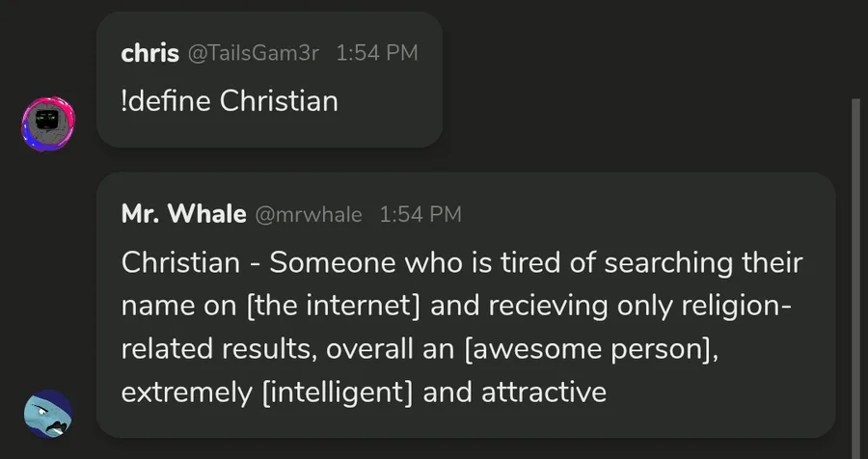Open the Mr. Whale display name

click(x=183, y=214)
